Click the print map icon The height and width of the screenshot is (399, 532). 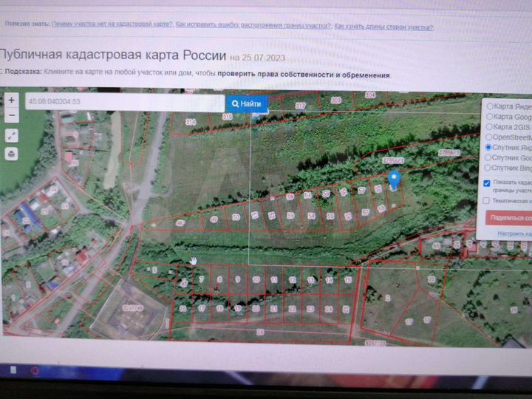coord(12,154)
